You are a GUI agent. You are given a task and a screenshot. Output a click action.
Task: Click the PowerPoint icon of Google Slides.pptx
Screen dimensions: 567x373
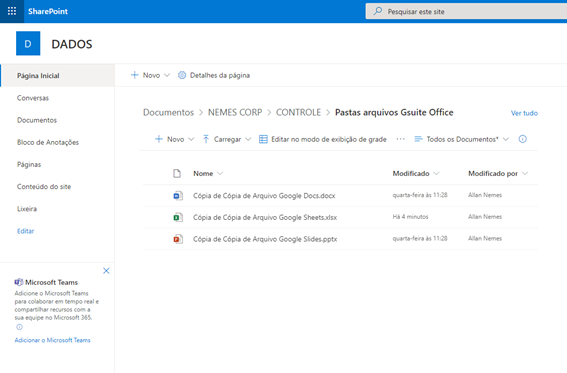178,239
